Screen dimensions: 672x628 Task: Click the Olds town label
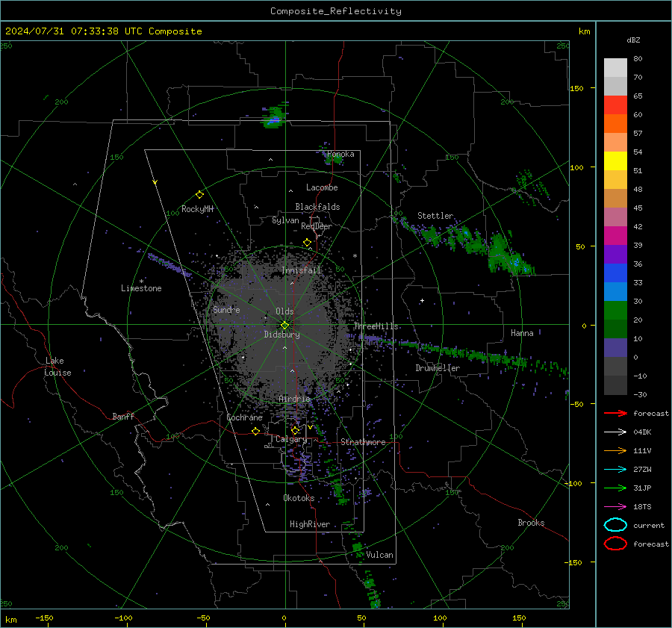click(284, 311)
